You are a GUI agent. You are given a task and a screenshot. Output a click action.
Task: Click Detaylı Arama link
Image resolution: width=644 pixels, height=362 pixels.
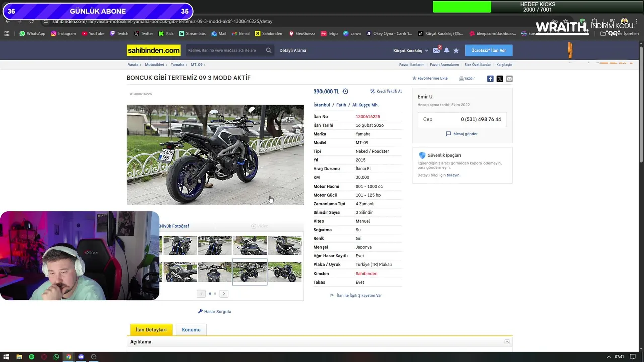point(293,50)
